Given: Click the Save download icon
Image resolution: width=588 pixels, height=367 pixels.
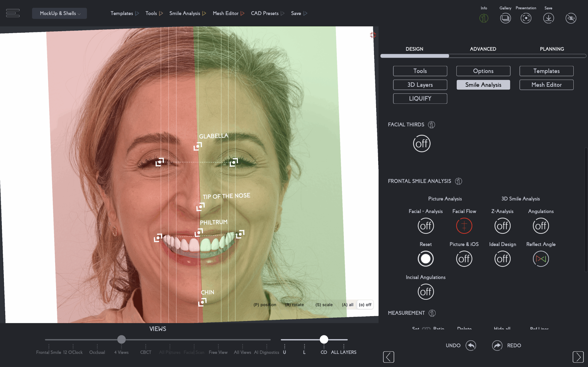Looking at the screenshot, I should click(x=548, y=18).
